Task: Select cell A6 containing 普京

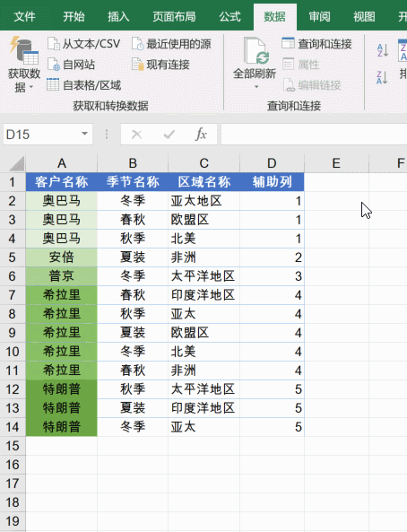Action: [62, 276]
